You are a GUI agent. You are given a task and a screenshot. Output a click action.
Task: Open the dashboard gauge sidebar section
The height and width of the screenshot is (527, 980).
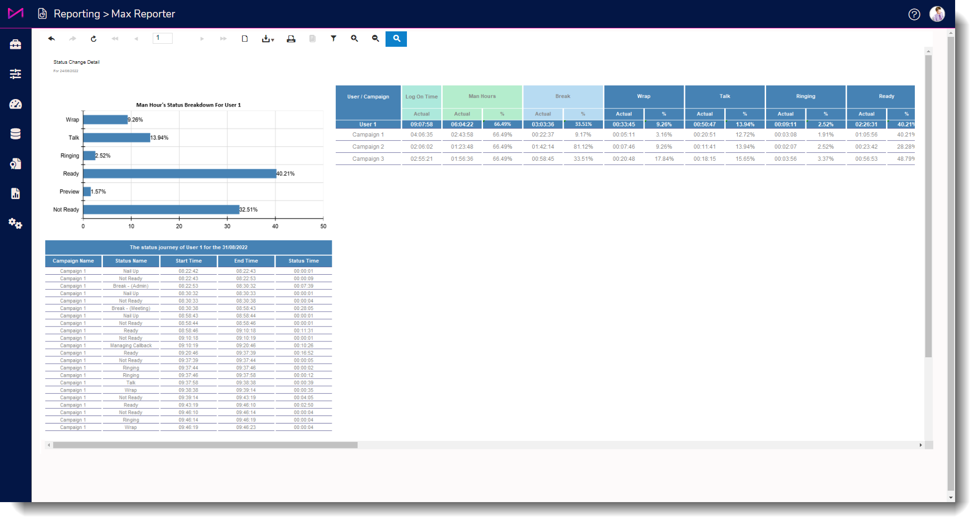[x=15, y=104]
